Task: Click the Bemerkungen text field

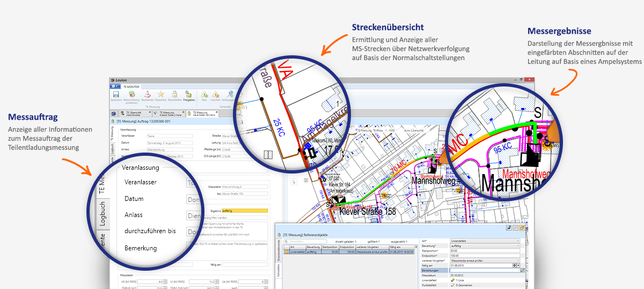Action: click(485, 270)
